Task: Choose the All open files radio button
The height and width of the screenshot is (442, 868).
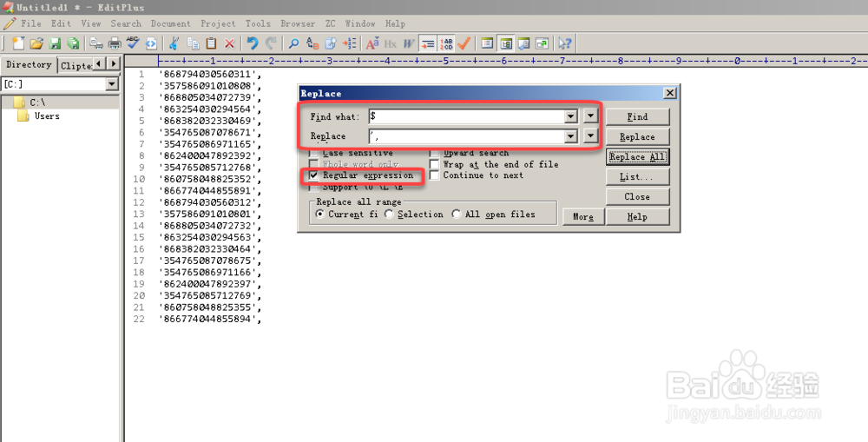Action: 457,214
